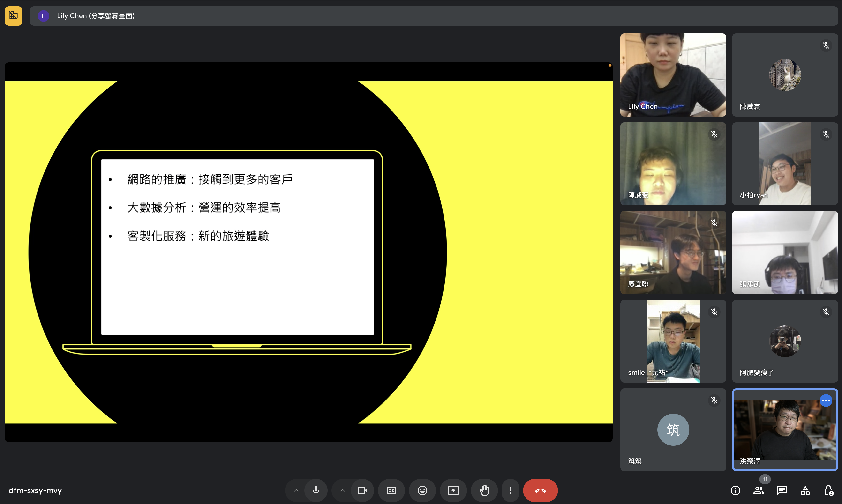Viewport: 842px width, 504px height.
Task: Mute the microphone
Action: (316, 490)
